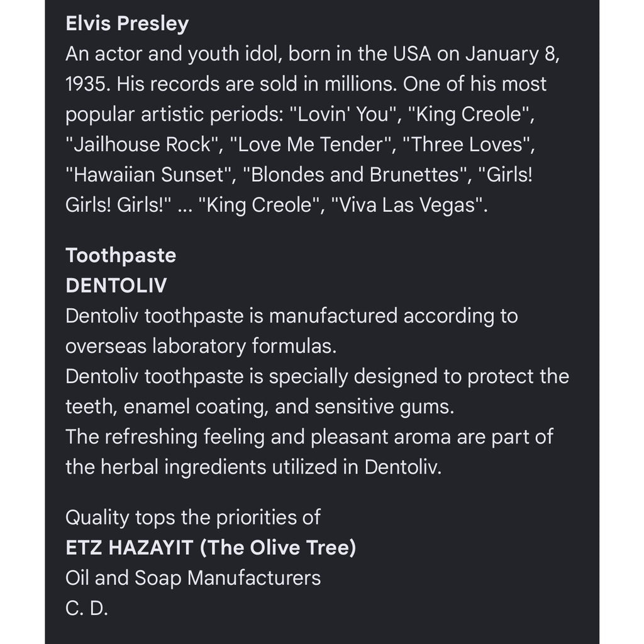Click the "Love Me Tender" title text
The height and width of the screenshot is (644, 644).
click(310, 145)
